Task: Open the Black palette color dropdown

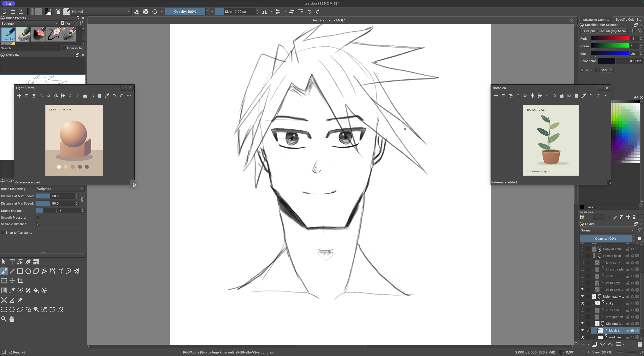Action: tap(611, 207)
